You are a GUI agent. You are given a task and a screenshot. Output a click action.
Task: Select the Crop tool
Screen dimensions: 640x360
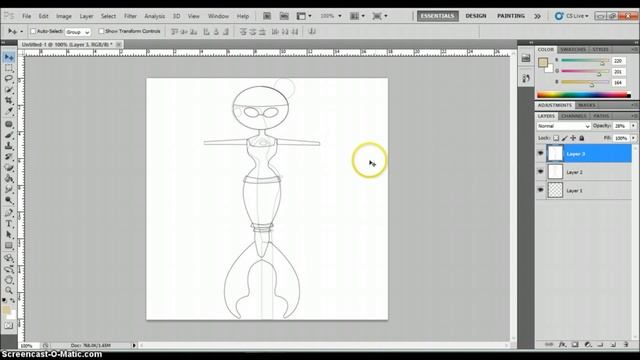coord(9,100)
